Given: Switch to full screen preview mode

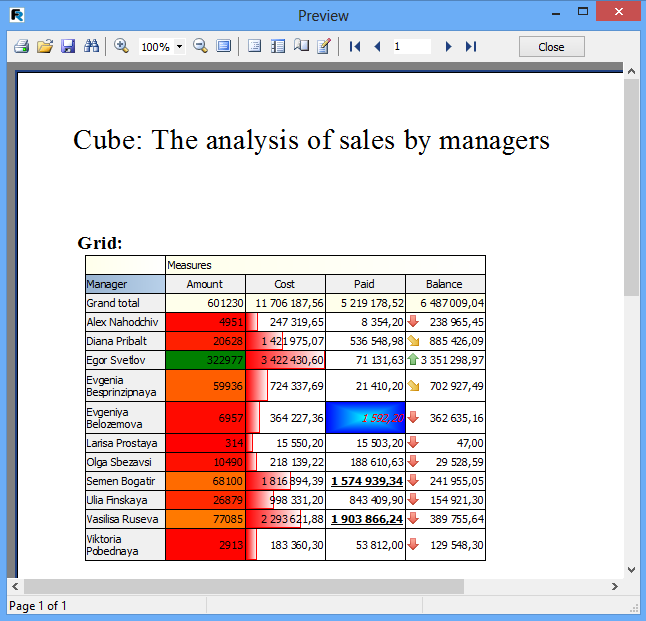Looking at the screenshot, I should click(224, 47).
